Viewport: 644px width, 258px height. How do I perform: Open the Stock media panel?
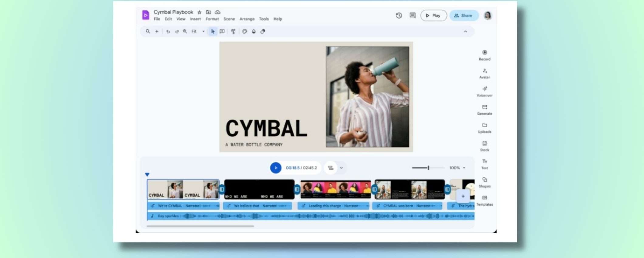click(485, 146)
